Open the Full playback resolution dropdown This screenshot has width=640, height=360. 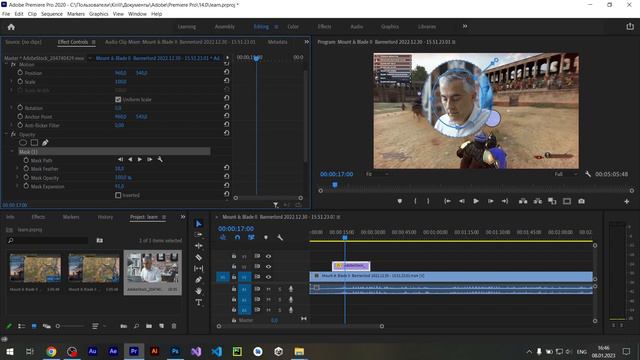point(566,174)
